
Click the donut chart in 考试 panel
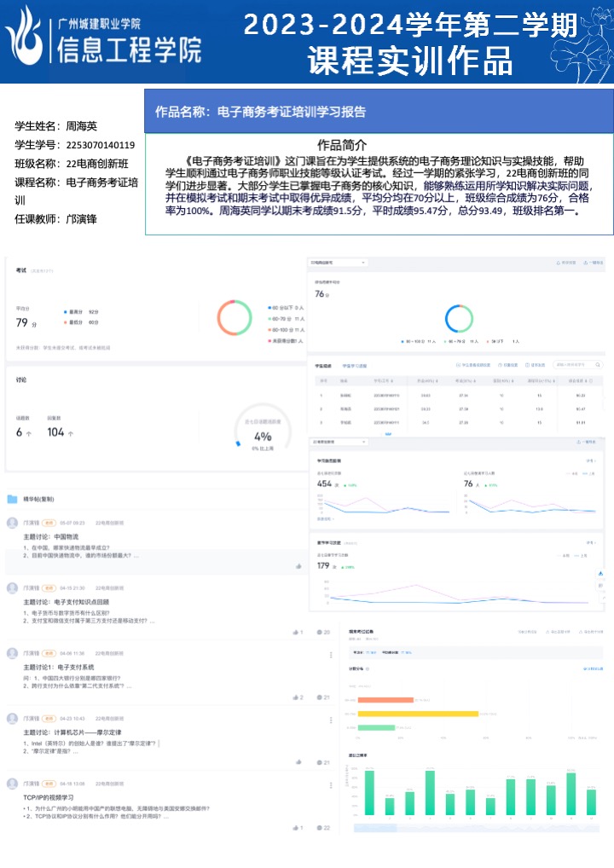pyautogui.click(x=234, y=317)
